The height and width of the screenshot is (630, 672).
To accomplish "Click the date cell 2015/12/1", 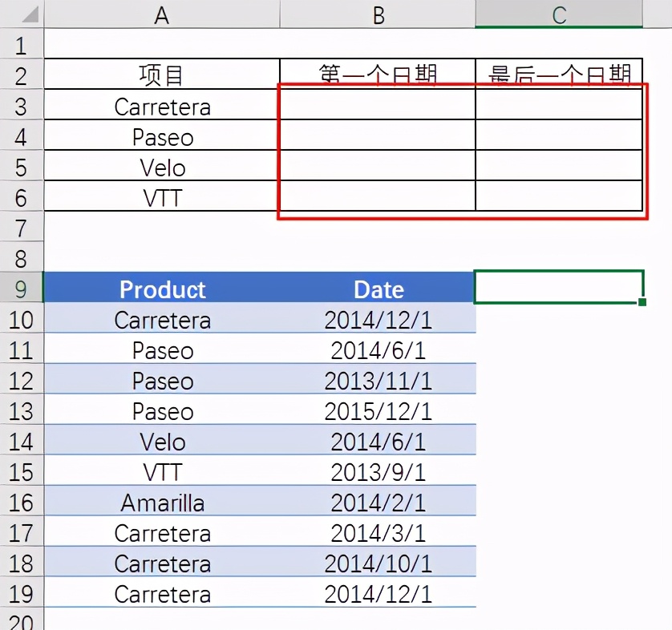I will click(x=378, y=411).
